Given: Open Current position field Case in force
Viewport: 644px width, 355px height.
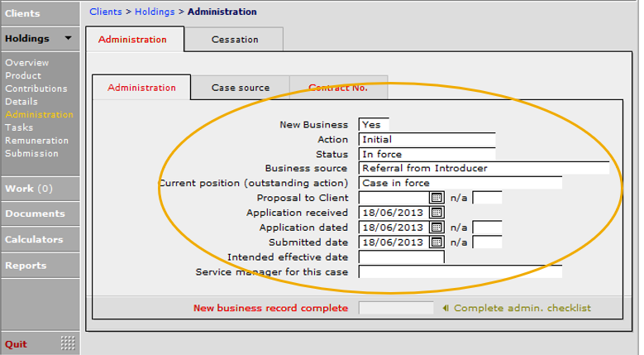Looking at the screenshot, I should pyautogui.click(x=460, y=183).
